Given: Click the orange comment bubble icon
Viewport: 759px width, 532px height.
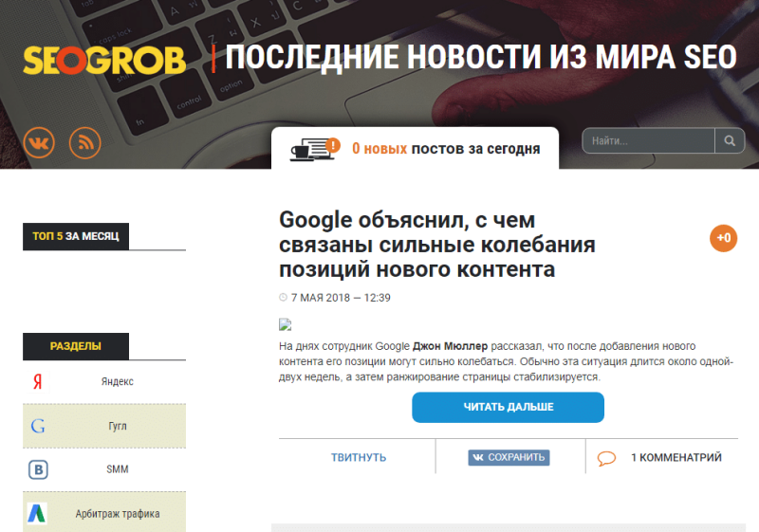Looking at the screenshot, I should coord(606,458).
